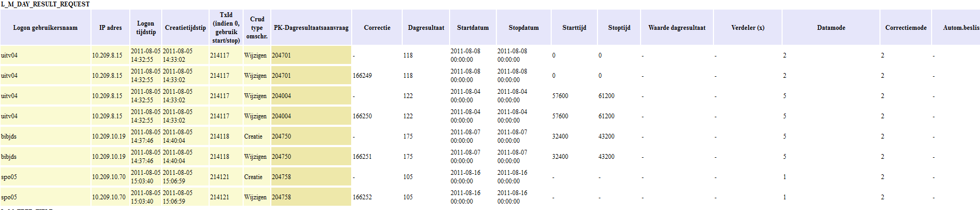Select the 'Startdatum' column header
The height and width of the screenshot is (210, 980).
(x=473, y=28)
